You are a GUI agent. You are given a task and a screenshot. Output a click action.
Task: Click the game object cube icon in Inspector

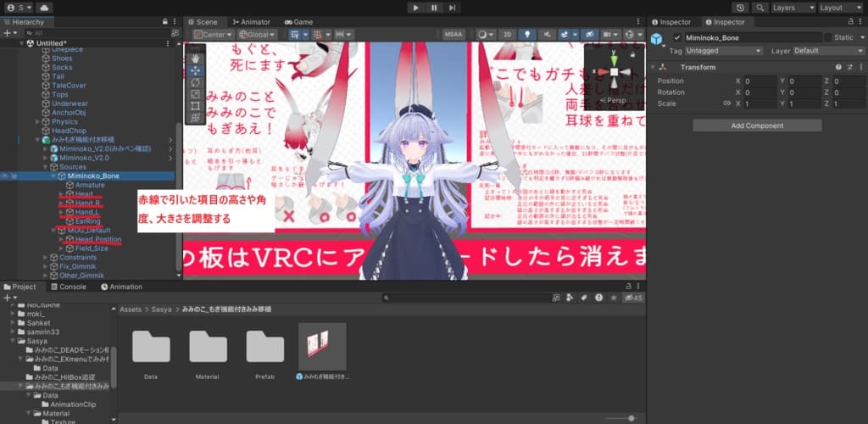[657, 39]
